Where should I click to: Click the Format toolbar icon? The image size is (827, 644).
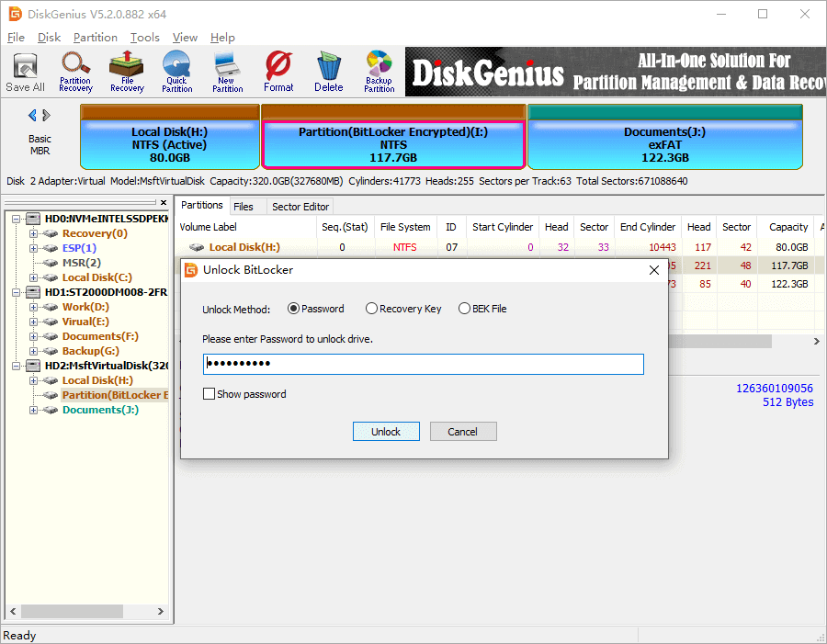pyautogui.click(x=278, y=72)
